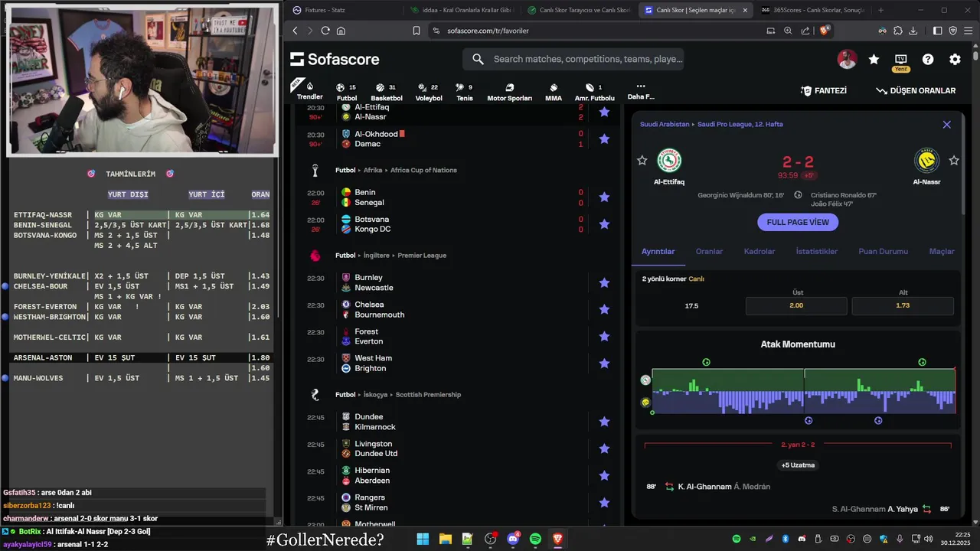
Task: Open the browser extensions puzzle icon
Action: tap(898, 31)
